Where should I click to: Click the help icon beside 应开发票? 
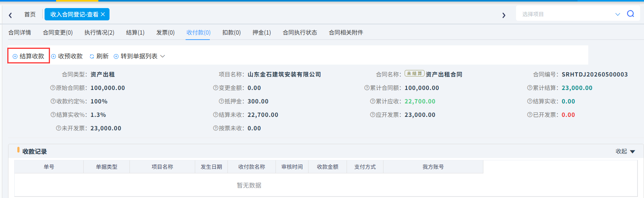point(372,115)
